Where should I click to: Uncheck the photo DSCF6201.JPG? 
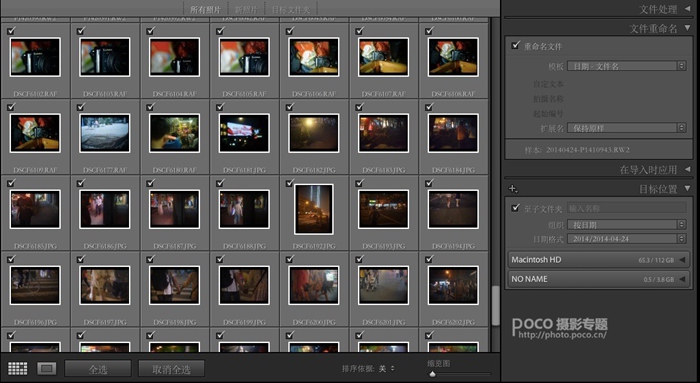pos(359,258)
